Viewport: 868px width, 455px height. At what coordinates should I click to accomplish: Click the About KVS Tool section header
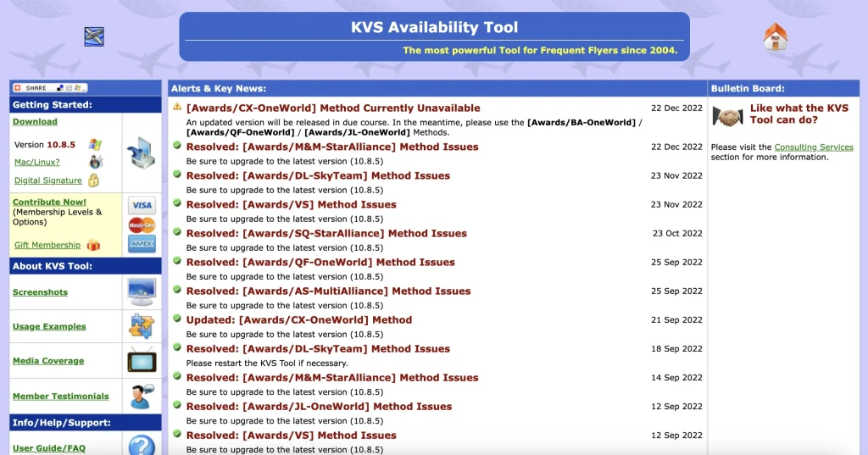(x=86, y=266)
